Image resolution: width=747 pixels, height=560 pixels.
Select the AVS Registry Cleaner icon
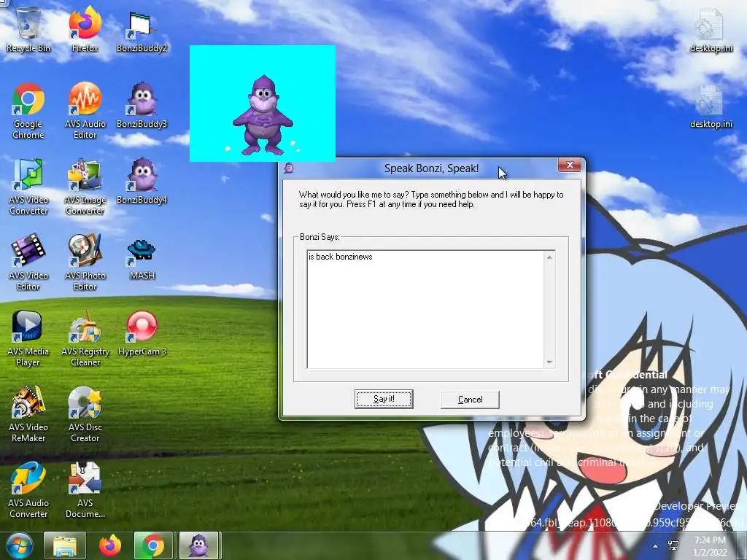pos(85,338)
